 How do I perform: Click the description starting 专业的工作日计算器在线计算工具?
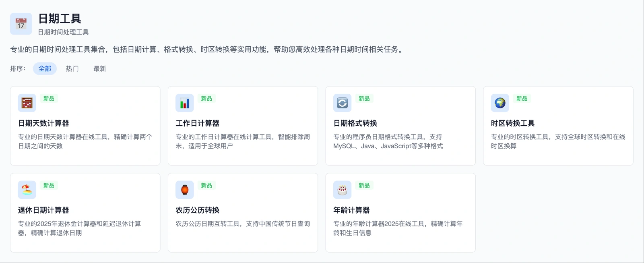point(243,141)
